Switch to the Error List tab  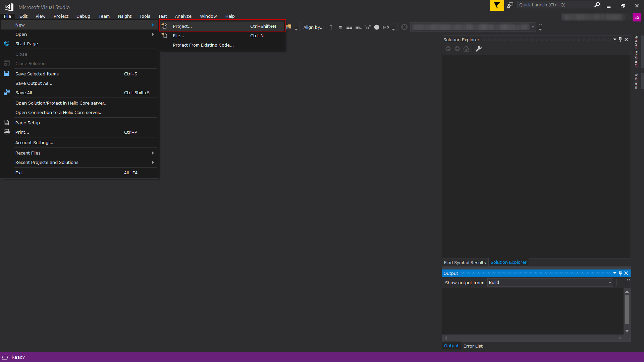tap(473, 346)
